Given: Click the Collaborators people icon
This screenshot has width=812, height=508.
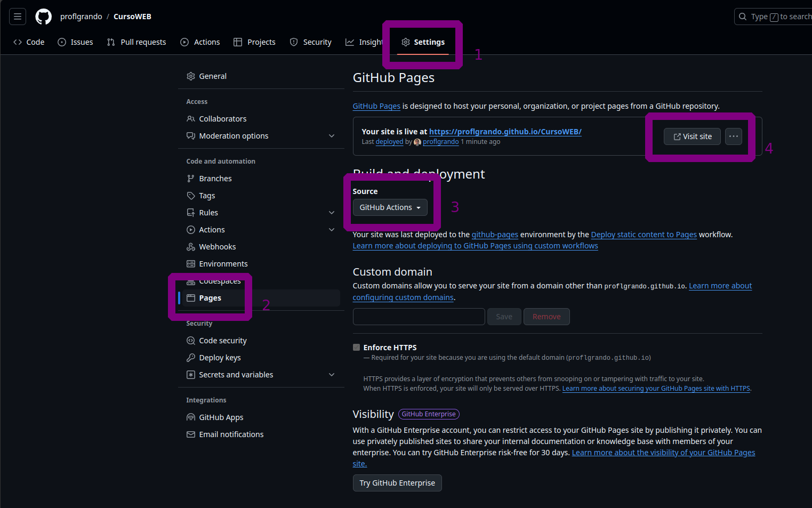Looking at the screenshot, I should point(191,119).
